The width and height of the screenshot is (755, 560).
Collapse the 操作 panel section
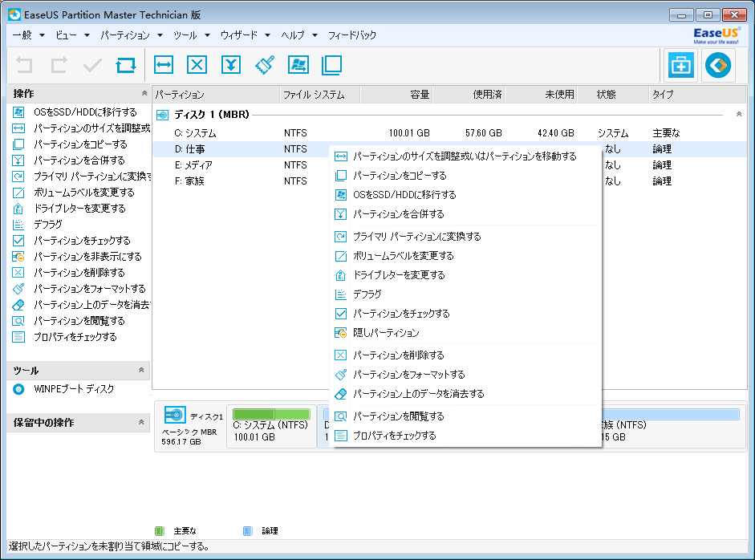point(144,93)
